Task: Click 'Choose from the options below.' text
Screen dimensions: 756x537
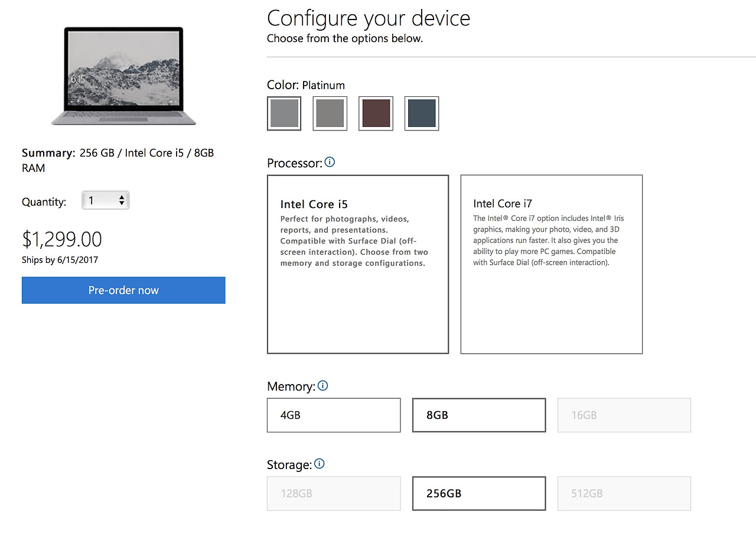Action: [x=345, y=38]
